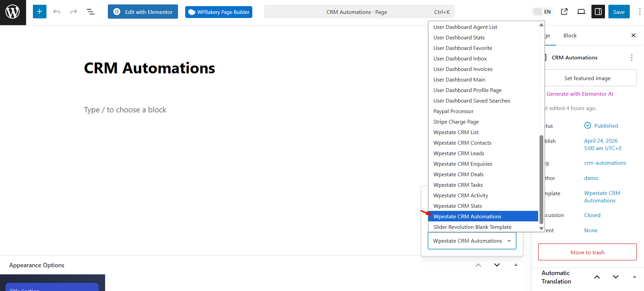Click the device preview laptop icon
The image size is (644, 291).
click(581, 12)
